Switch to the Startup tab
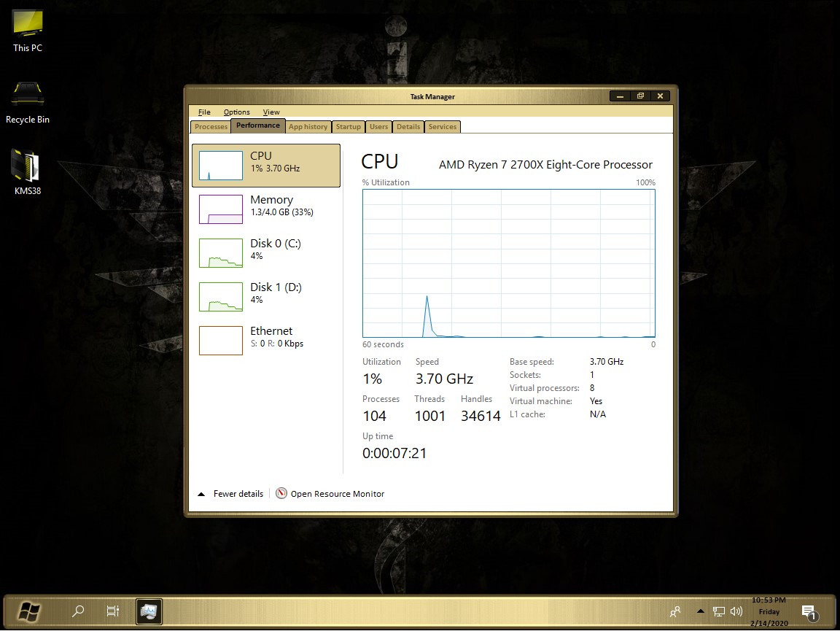The height and width of the screenshot is (631, 840). click(x=349, y=126)
